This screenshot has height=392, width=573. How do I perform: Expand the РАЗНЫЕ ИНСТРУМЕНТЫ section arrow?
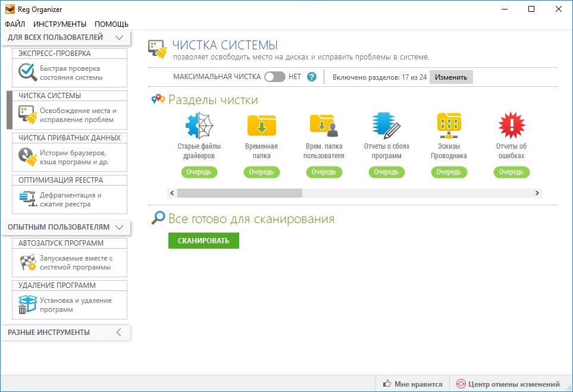(x=118, y=332)
